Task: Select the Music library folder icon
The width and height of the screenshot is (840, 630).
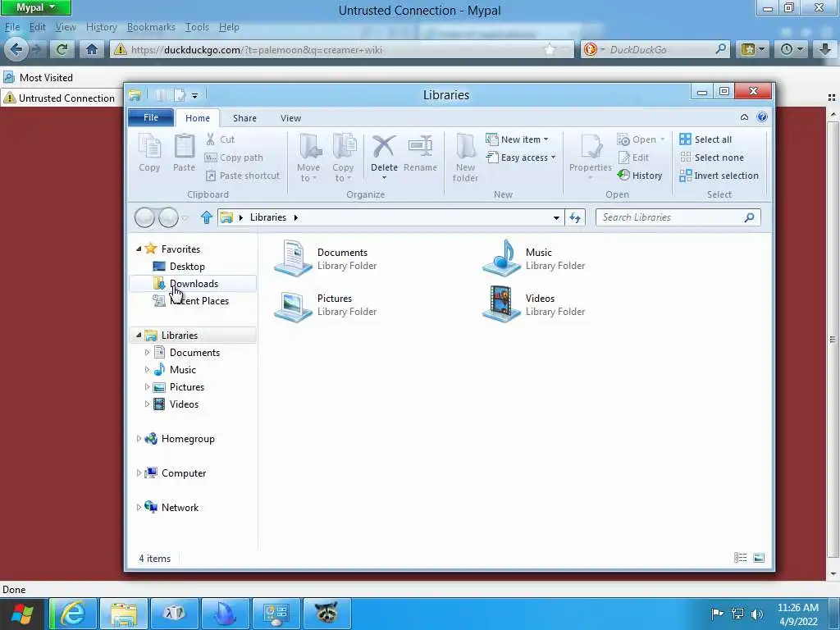Action: coord(501,258)
